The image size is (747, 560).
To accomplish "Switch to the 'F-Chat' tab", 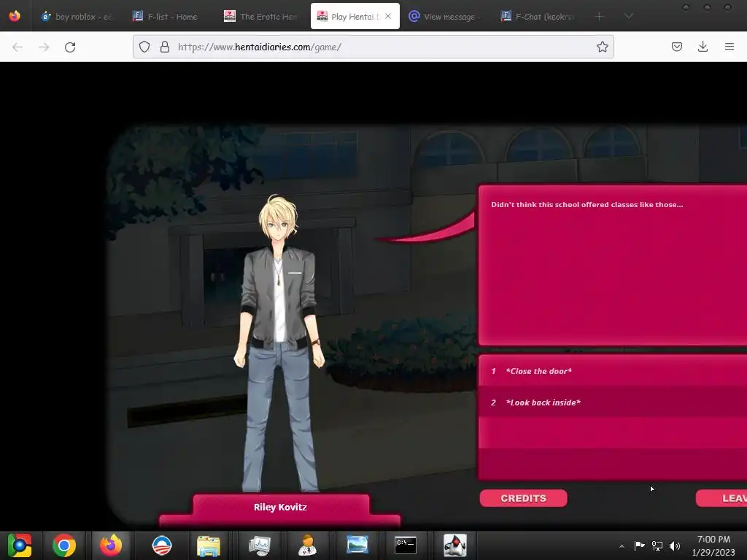I will pos(538,17).
